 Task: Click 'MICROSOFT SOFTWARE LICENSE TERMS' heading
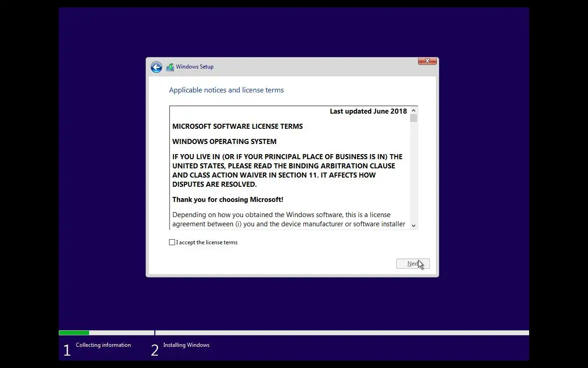point(237,126)
